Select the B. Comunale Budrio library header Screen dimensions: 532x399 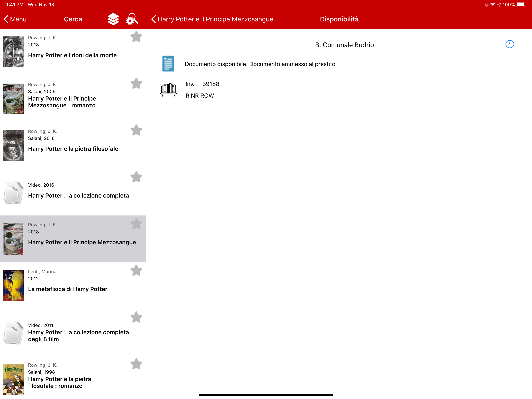click(x=344, y=45)
